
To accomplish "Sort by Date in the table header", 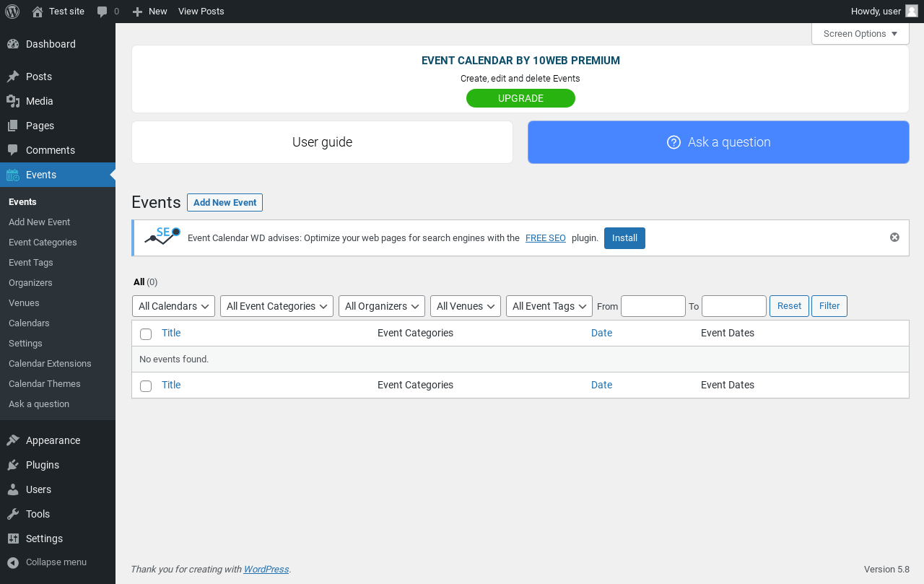I will (601, 333).
